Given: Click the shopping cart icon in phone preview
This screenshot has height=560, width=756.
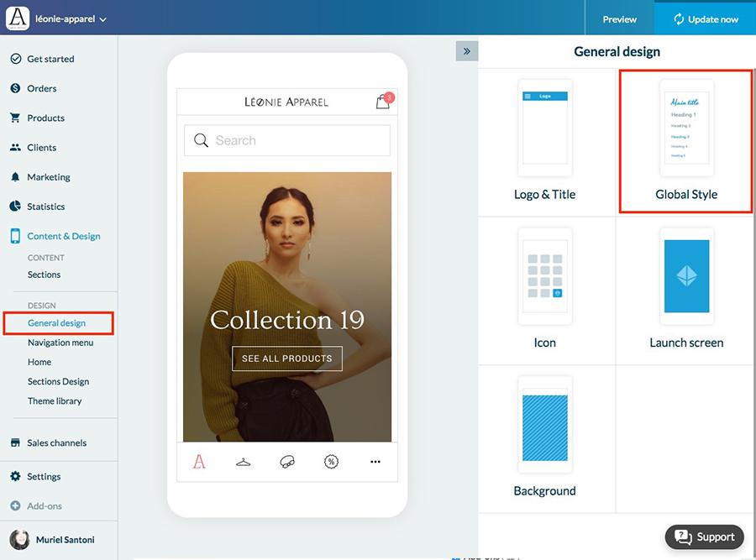Looking at the screenshot, I should tap(383, 102).
